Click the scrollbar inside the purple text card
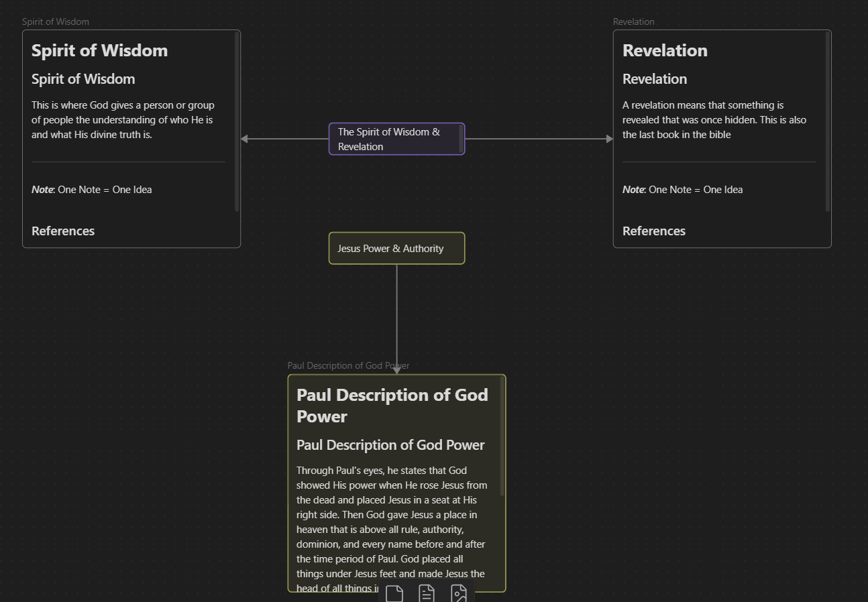Screen dimensions: 868x602 [461, 139]
